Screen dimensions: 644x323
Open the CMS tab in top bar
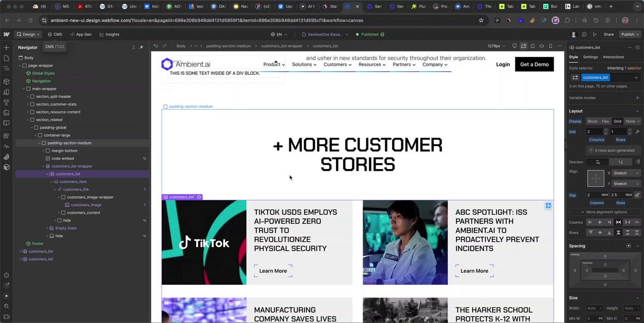55,34
